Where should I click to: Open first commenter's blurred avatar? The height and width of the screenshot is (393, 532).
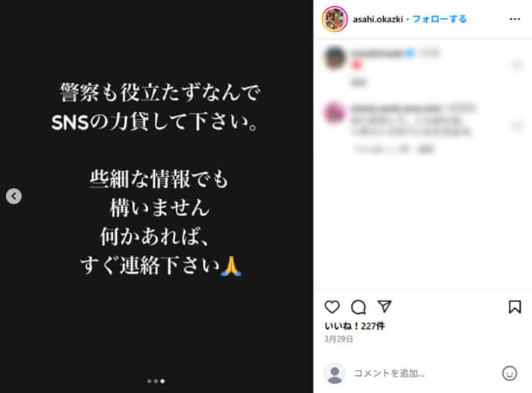pos(335,57)
